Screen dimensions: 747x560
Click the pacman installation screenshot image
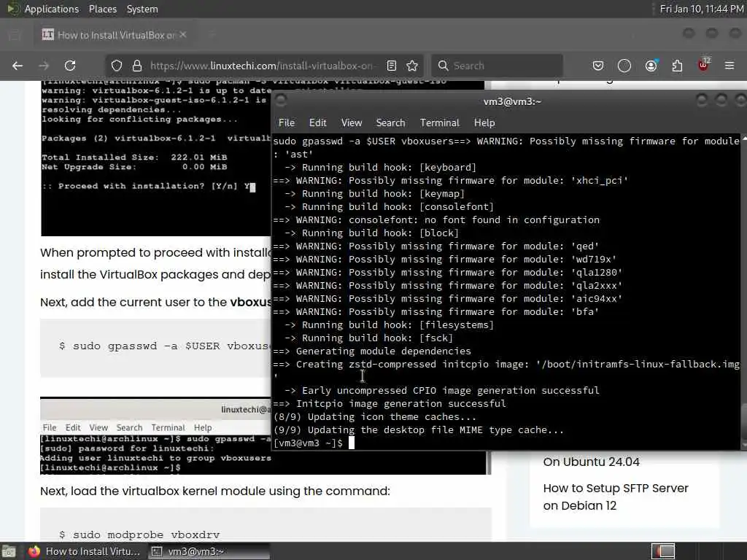pos(155,158)
